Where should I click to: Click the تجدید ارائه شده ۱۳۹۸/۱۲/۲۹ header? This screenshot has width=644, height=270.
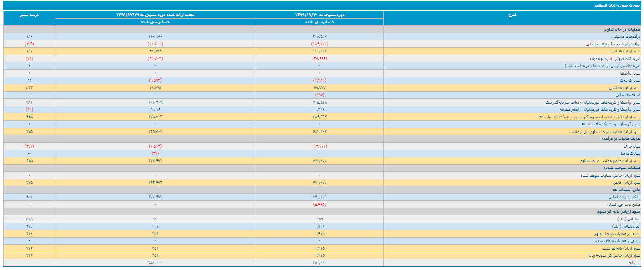pos(155,15)
